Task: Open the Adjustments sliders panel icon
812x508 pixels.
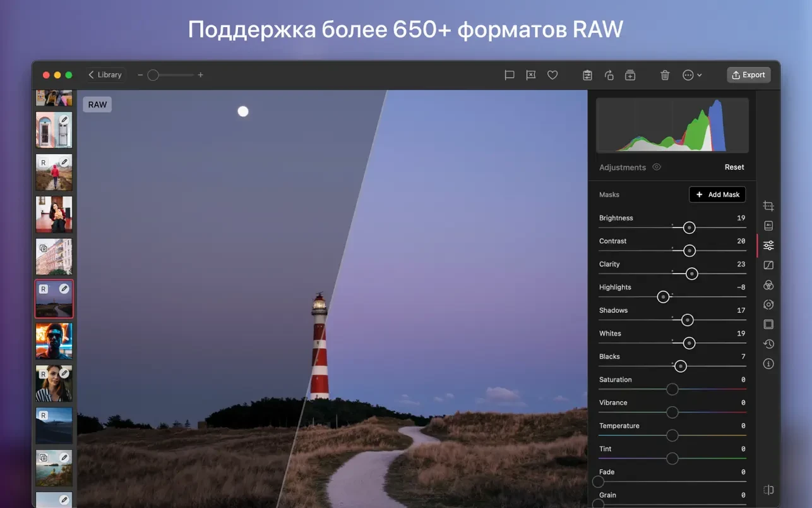Action: (768, 245)
